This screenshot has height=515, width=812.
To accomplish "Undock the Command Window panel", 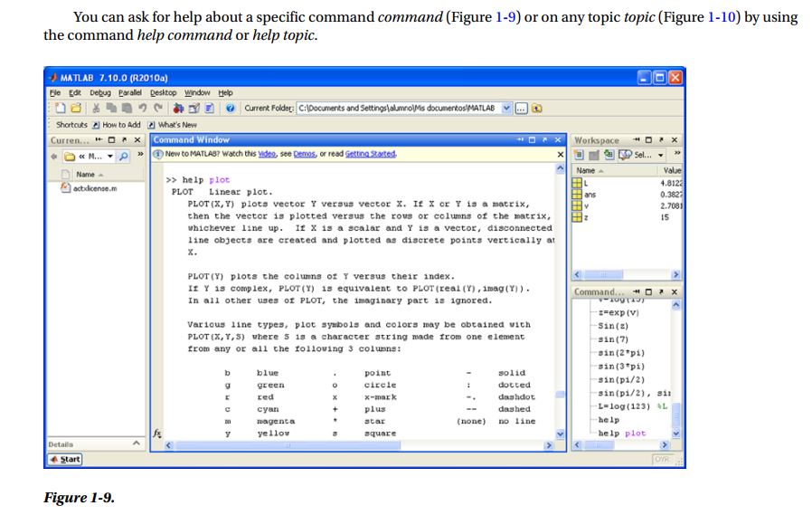I will [544, 140].
